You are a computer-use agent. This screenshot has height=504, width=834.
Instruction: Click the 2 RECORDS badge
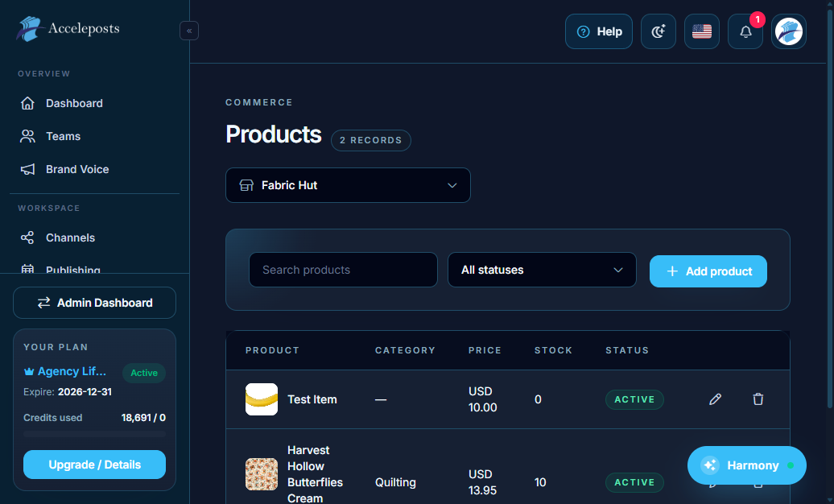click(x=371, y=141)
